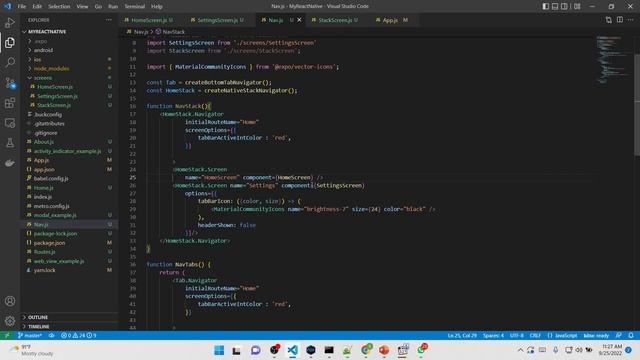Open the feedback icon in status bar
This screenshot has width=640, height=360.
point(619,336)
